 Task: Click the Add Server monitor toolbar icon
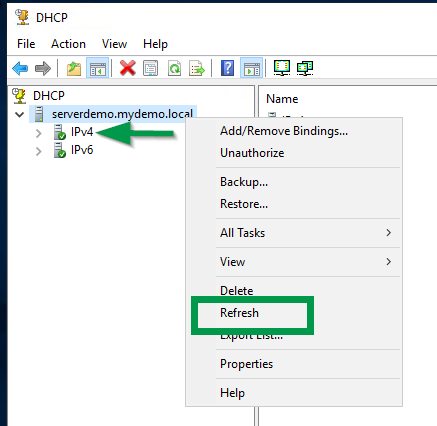[282, 68]
